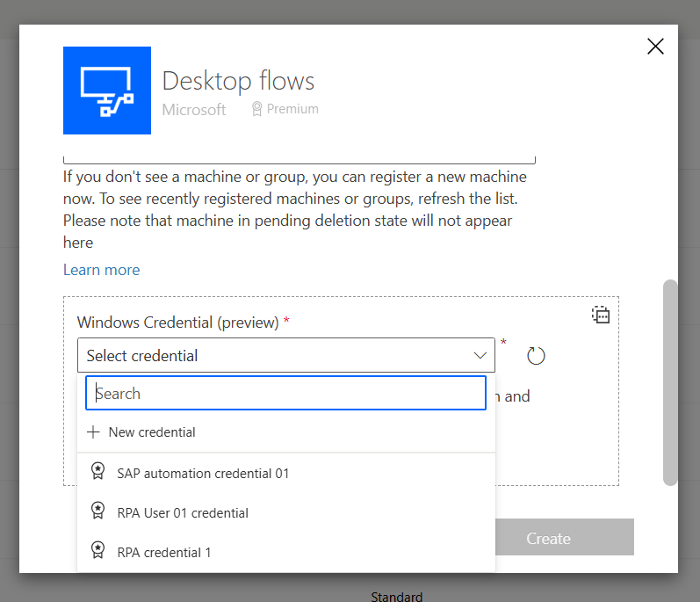The width and height of the screenshot is (700, 602).
Task: Open the Learn more link
Action: point(101,270)
